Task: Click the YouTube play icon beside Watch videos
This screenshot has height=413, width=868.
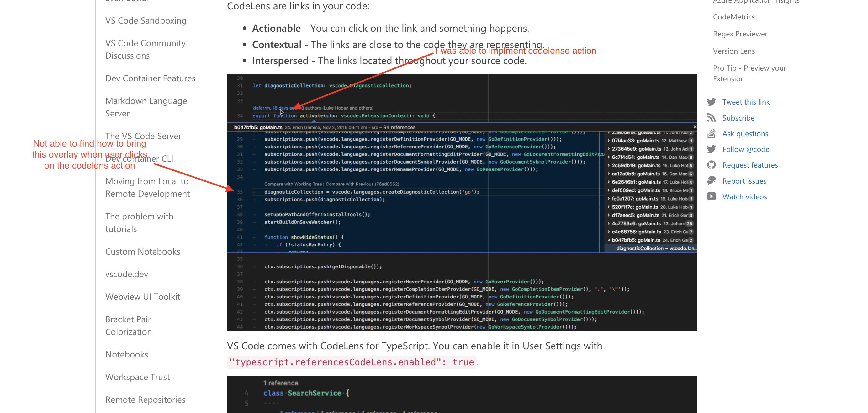Action: (711, 196)
